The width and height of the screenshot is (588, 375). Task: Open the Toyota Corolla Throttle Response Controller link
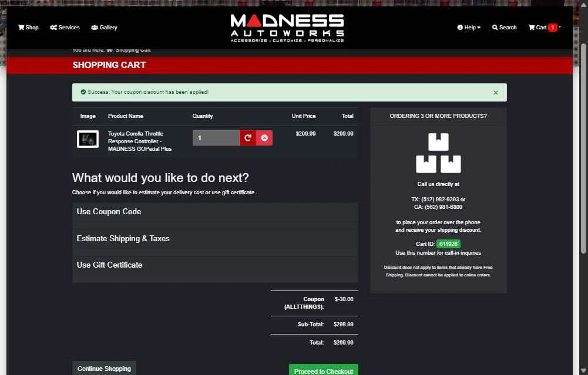(140, 141)
